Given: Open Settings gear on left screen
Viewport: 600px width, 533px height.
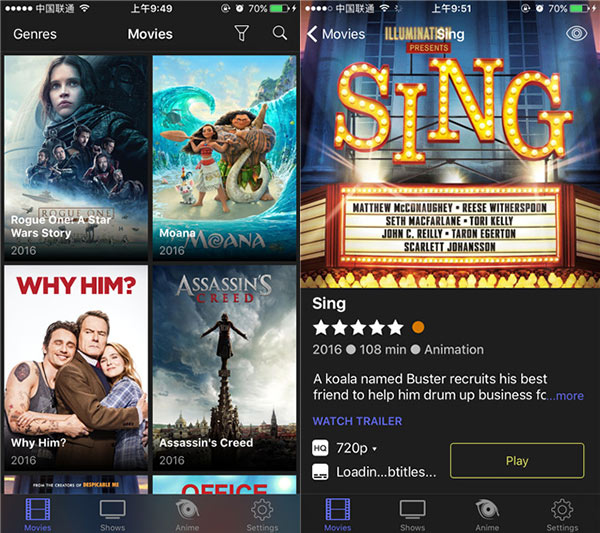Looking at the screenshot, I should [262, 515].
